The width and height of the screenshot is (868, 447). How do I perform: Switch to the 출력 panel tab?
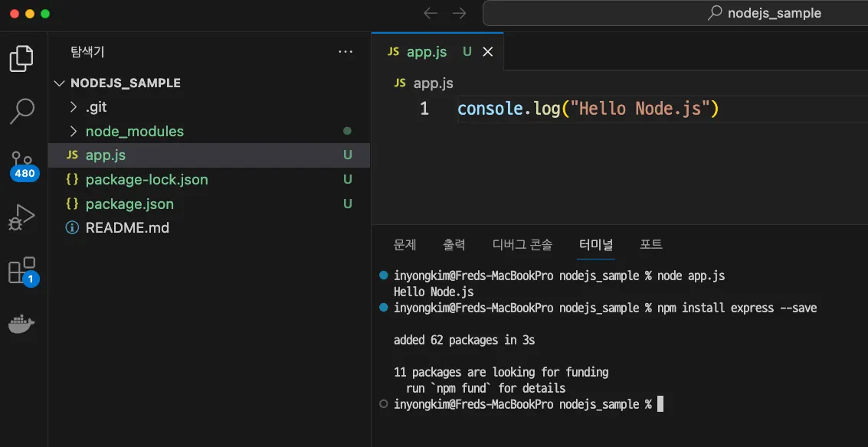[454, 245]
